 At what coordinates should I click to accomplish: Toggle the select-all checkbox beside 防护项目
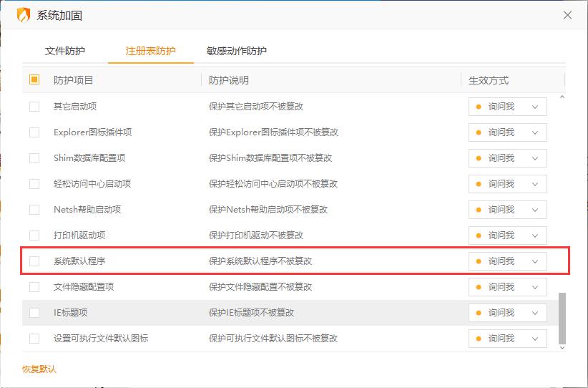[x=34, y=79]
